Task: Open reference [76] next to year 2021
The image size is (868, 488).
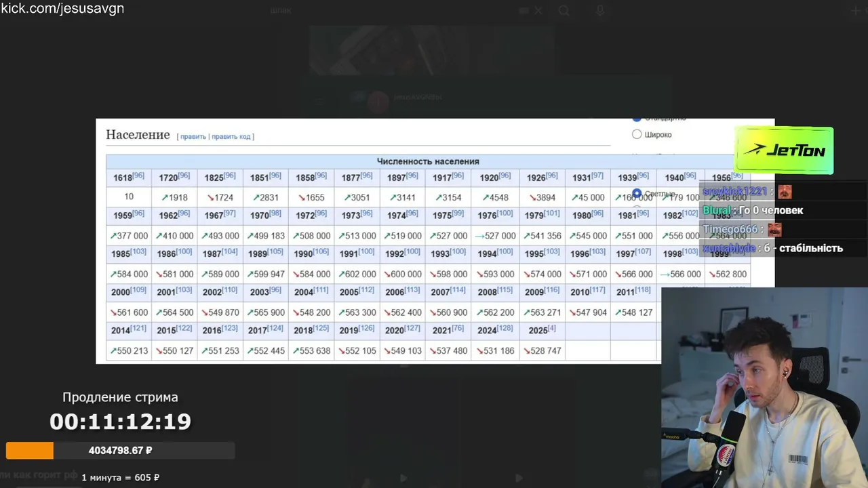Action: 458,328
